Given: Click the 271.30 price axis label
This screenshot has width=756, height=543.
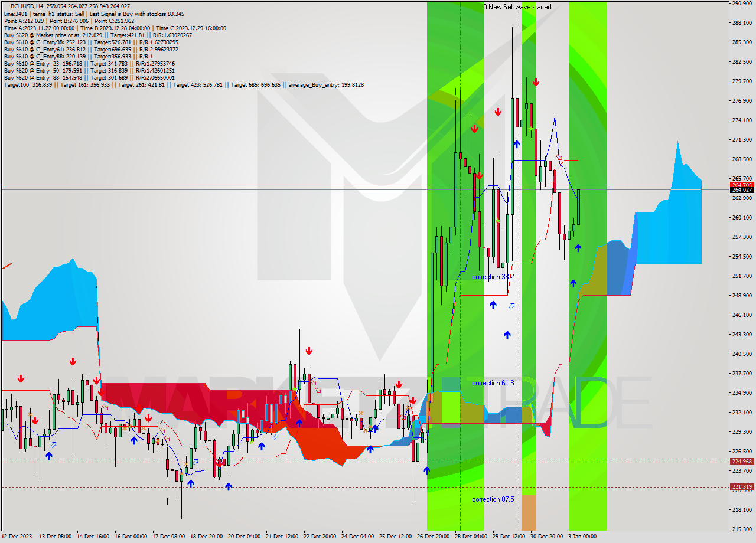Looking at the screenshot, I should coord(742,140).
